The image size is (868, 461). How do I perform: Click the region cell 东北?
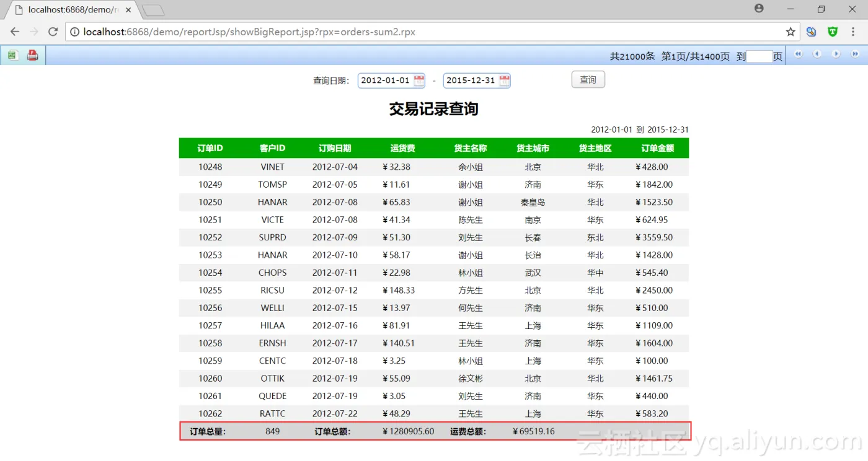pyautogui.click(x=595, y=237)
